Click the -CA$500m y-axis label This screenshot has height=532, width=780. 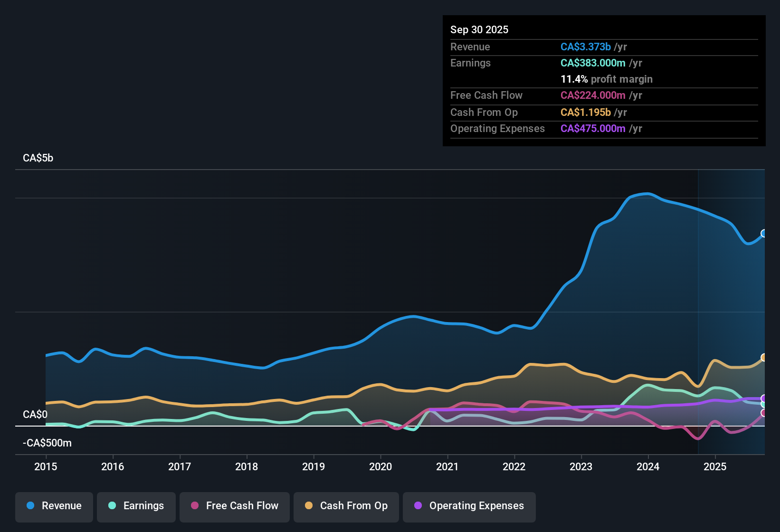(x=48, y=443)
